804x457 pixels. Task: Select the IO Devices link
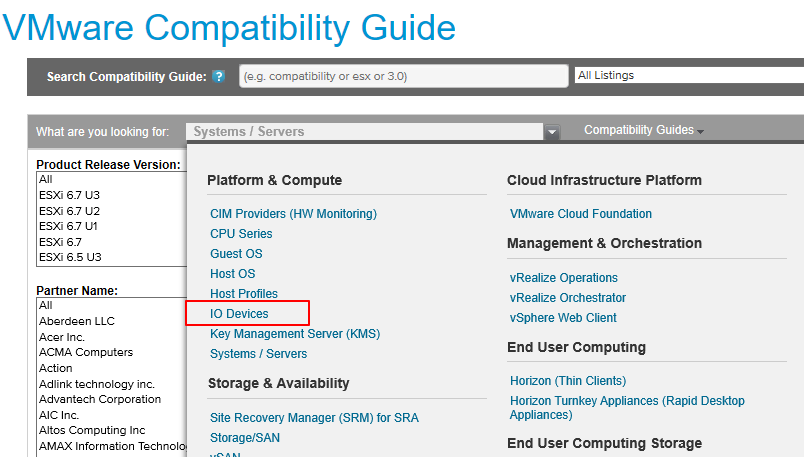tap(239, 314)
